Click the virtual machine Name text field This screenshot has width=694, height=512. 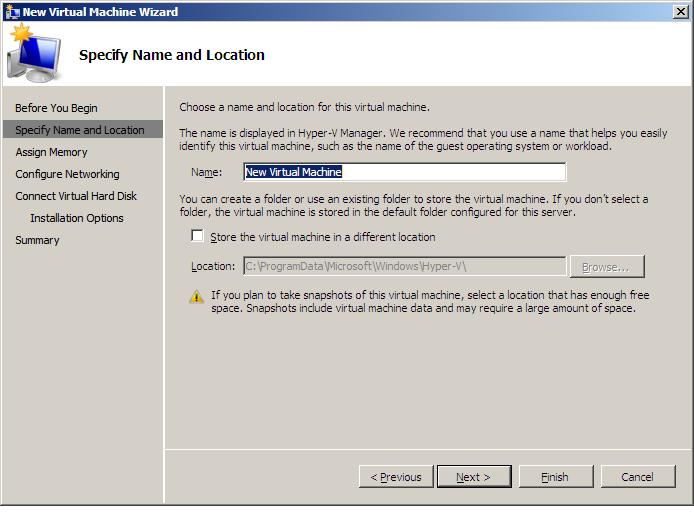404,172
